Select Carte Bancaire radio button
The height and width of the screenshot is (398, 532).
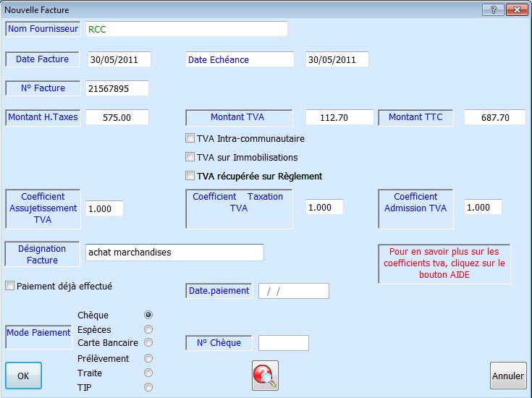click(x=148, y=342)
